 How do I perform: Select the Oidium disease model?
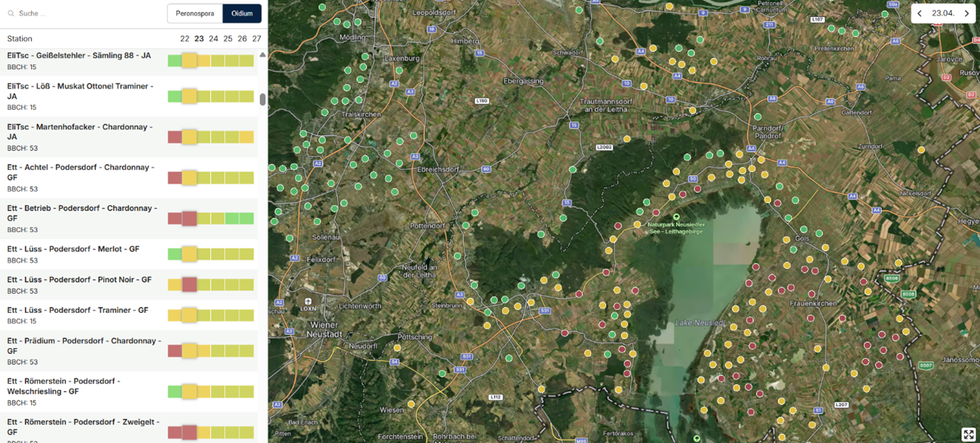pyautogui.click(x=242, y=13)
